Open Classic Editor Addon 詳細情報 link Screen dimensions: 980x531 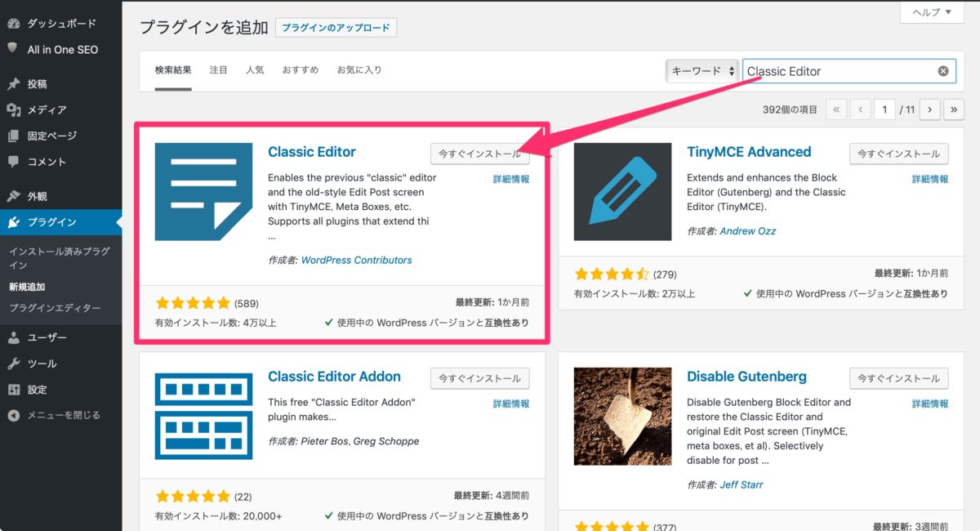pos(511,404)
